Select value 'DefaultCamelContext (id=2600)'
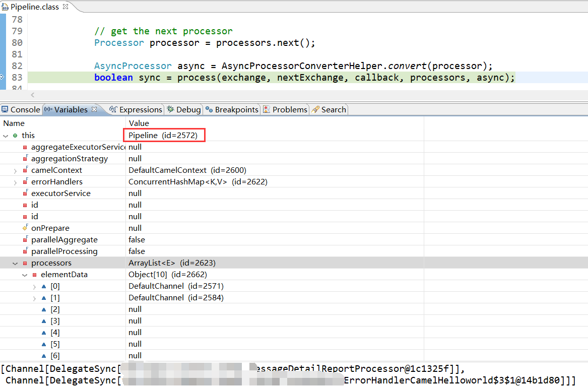Viewport: 588px width, 389px height. coord(187,170)
